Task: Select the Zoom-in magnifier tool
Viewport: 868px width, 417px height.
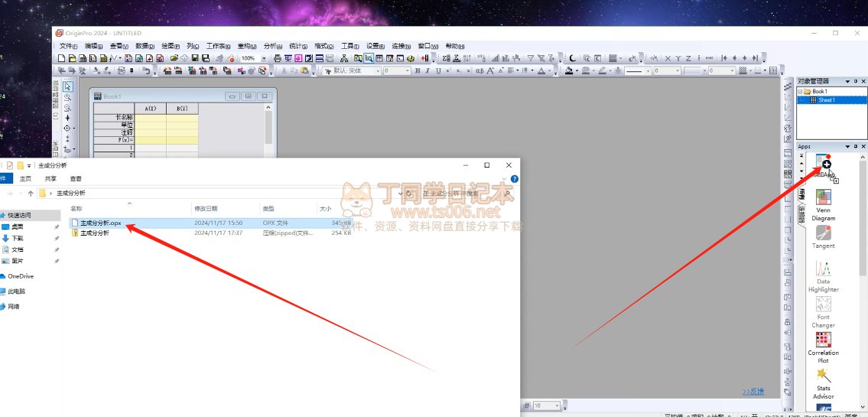Action: point(67,97)
